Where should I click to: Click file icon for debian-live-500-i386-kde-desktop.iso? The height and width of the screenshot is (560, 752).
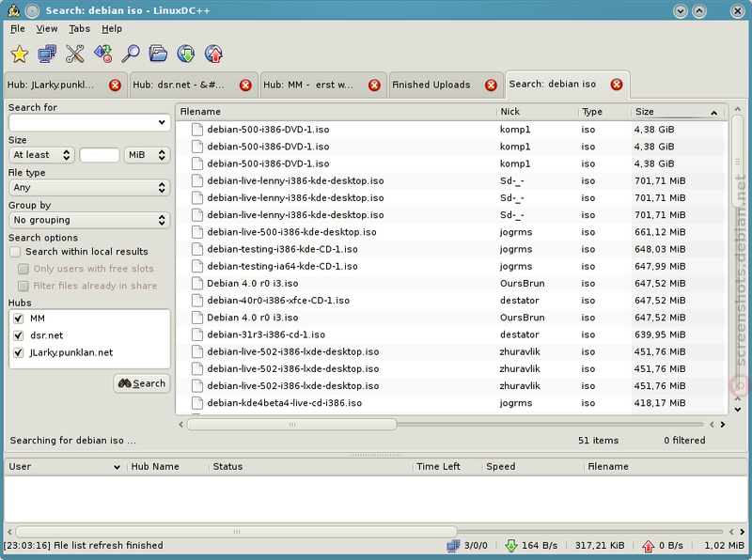point(197,232)
